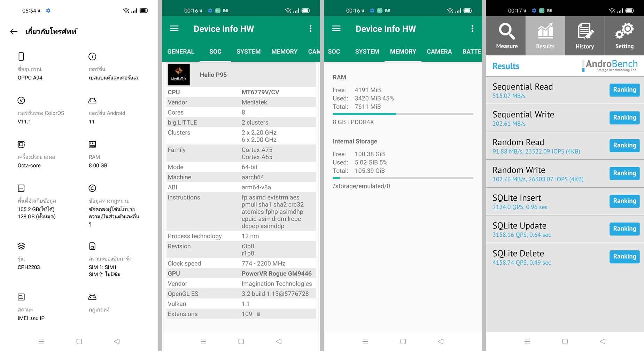The image size is (644, 351).
Task: Tap the RAM 8.00 GB icon
Action: (x=92, y=144)
